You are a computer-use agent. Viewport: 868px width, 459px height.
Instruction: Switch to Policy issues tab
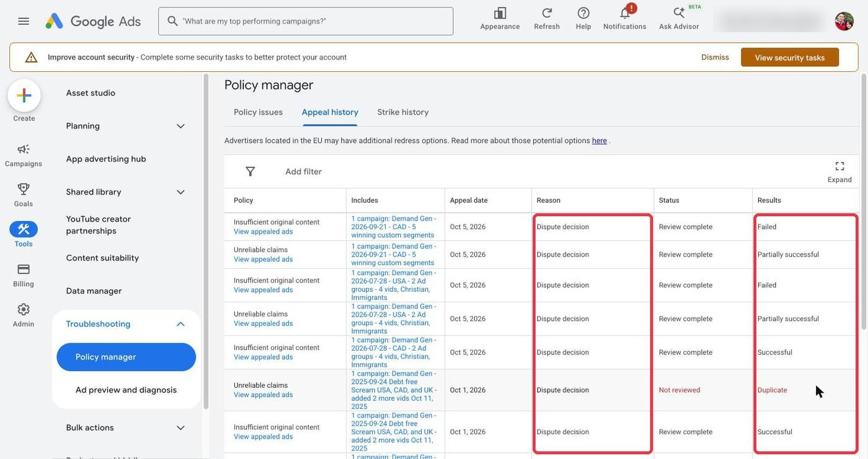click(258, 112)
